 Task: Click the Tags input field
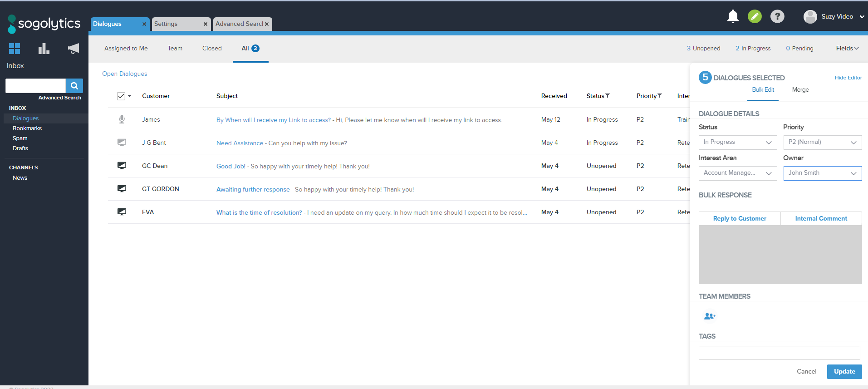click(x=779, y=353)
